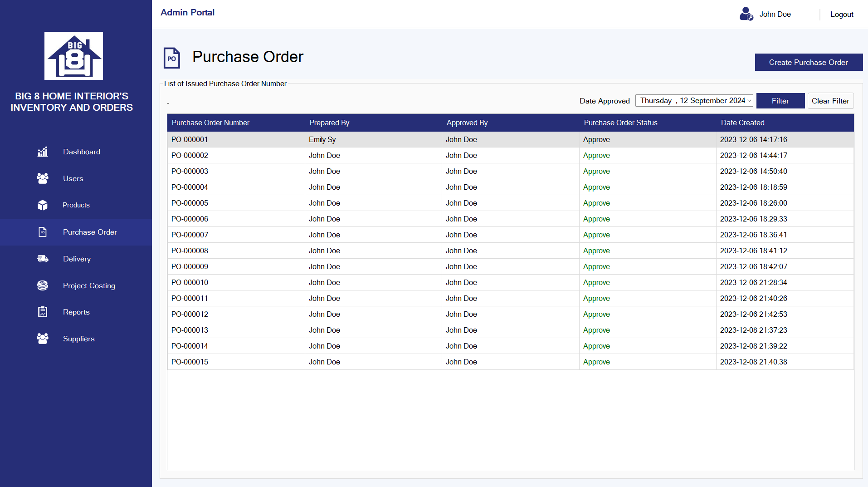868x487 pixels.
Task: Select the PO-000007 cell
Action: (236, 235)
